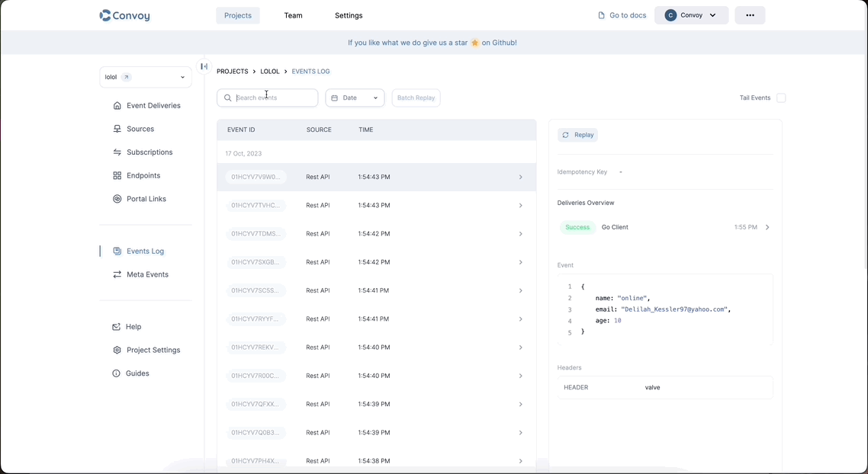Open the three-dots more menu
Image resolution: width=868 pixels, height=474 pixels.
point(750,15)
